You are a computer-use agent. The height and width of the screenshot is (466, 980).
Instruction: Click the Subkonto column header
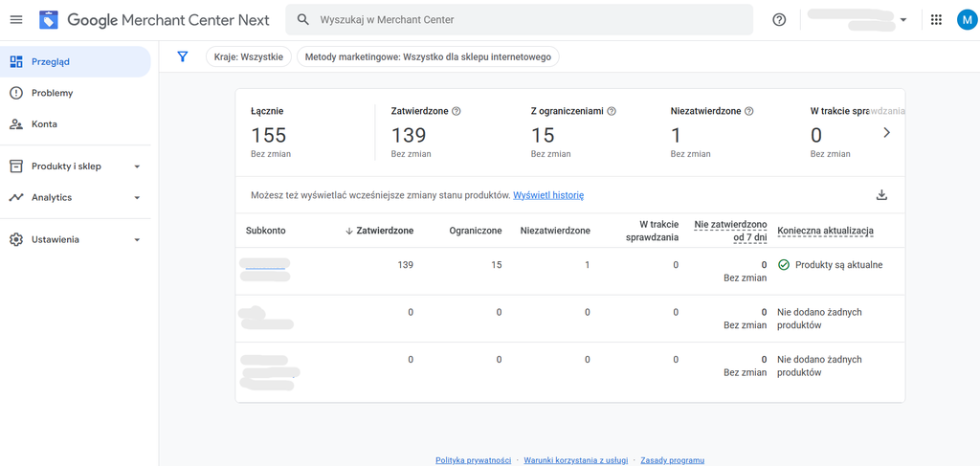click(x=266, y=231)
